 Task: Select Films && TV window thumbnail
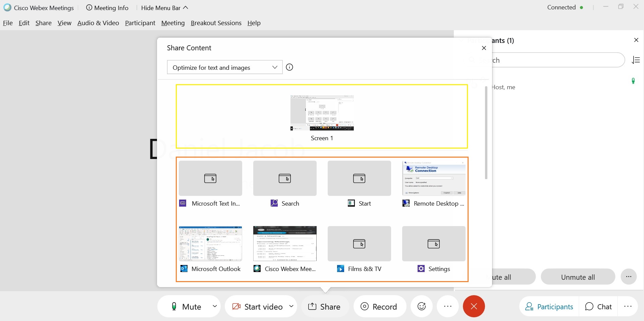[359, 244]
